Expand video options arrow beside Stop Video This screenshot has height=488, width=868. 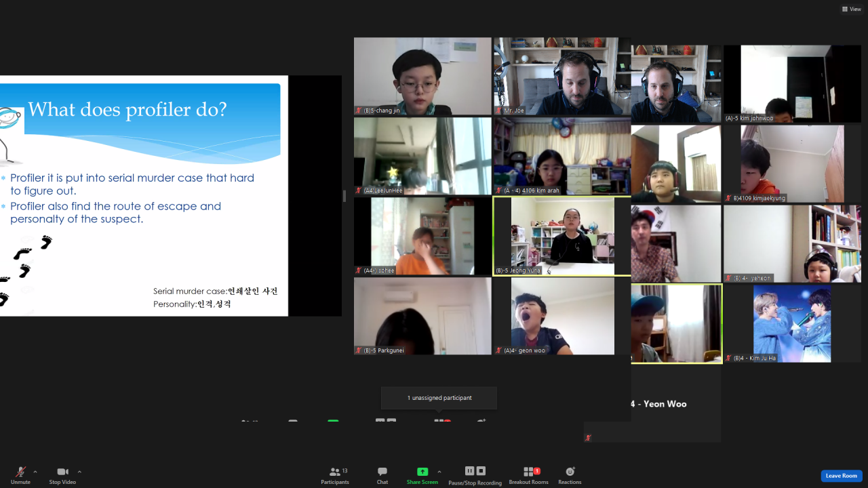(79, 472)
